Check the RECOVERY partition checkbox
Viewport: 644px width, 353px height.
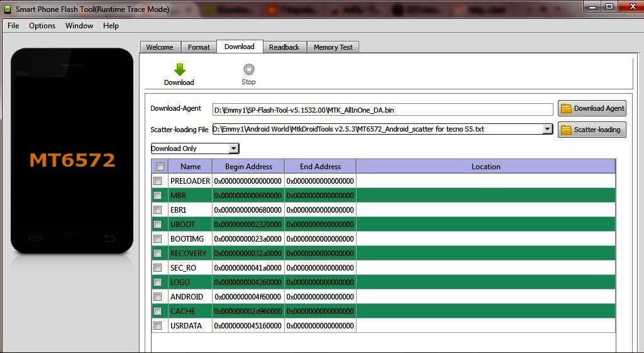pos(157,254)
